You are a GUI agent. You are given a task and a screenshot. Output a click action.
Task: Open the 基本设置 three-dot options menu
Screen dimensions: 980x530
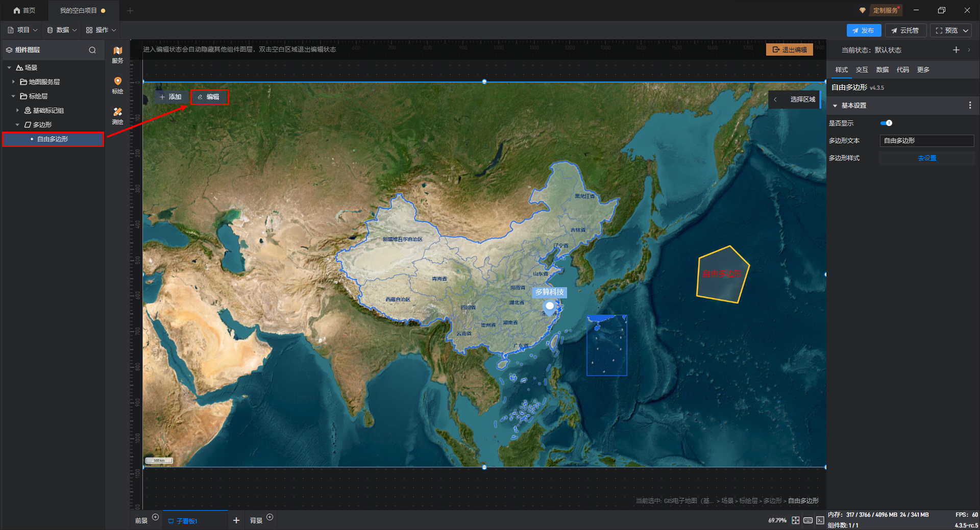click(x=970, y=105)
